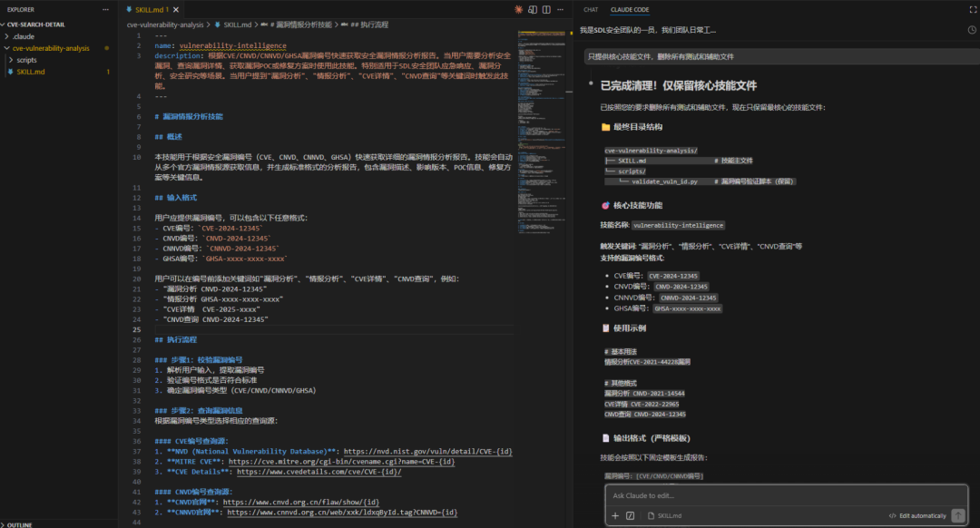Click the send arrow button in Claude input

[958, 515]
